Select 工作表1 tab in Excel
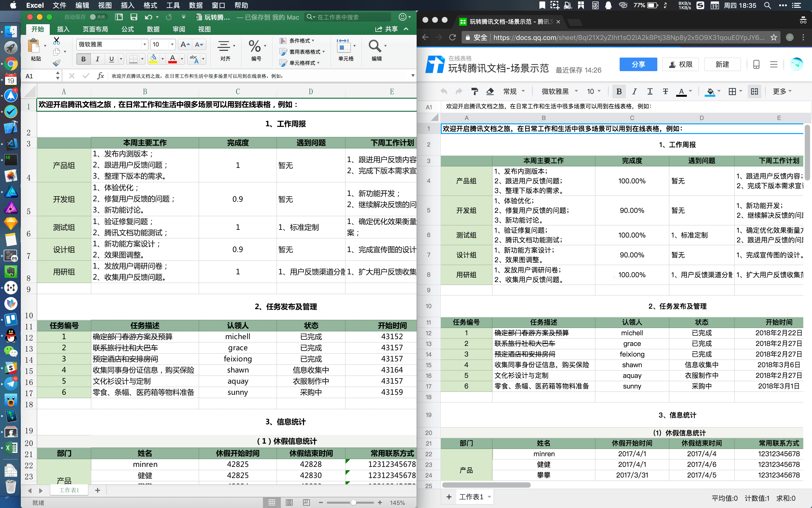 pos(69,490)
